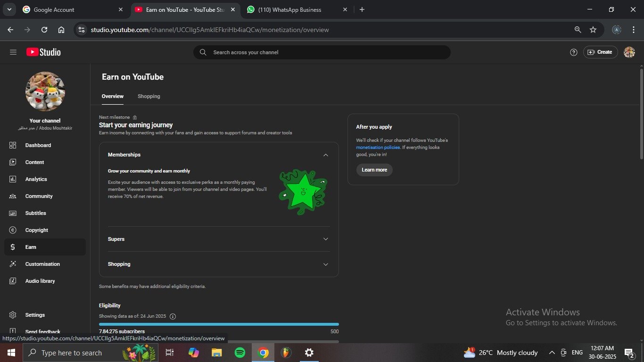Open the monetisation policies link
This screenshot has height=362, width=644.
378,148
